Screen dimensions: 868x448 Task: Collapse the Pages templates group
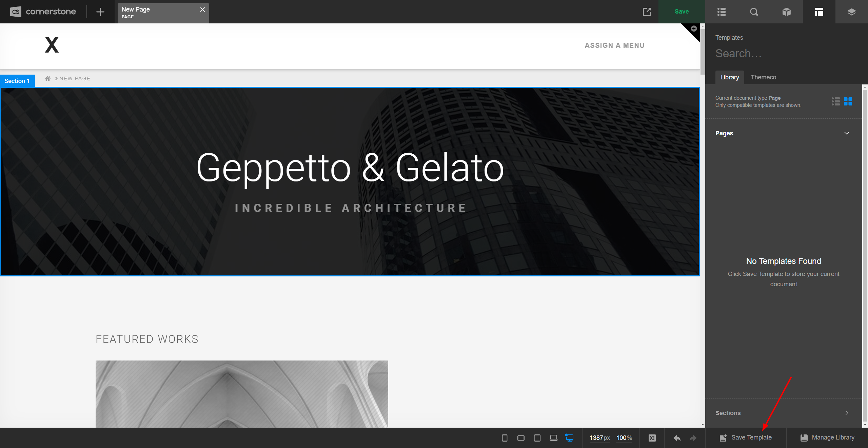pyautogui.click(x=847, y=133)
